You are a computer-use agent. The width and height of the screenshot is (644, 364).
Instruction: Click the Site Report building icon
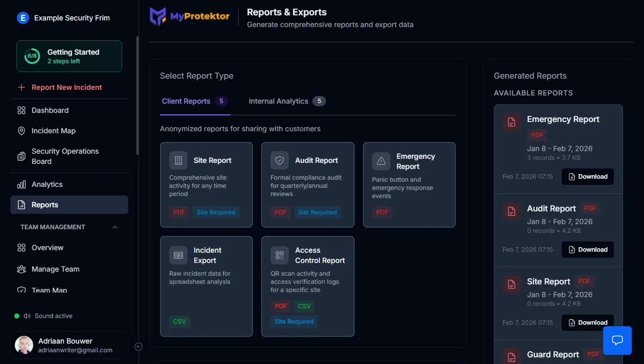[x=178, y=160]
